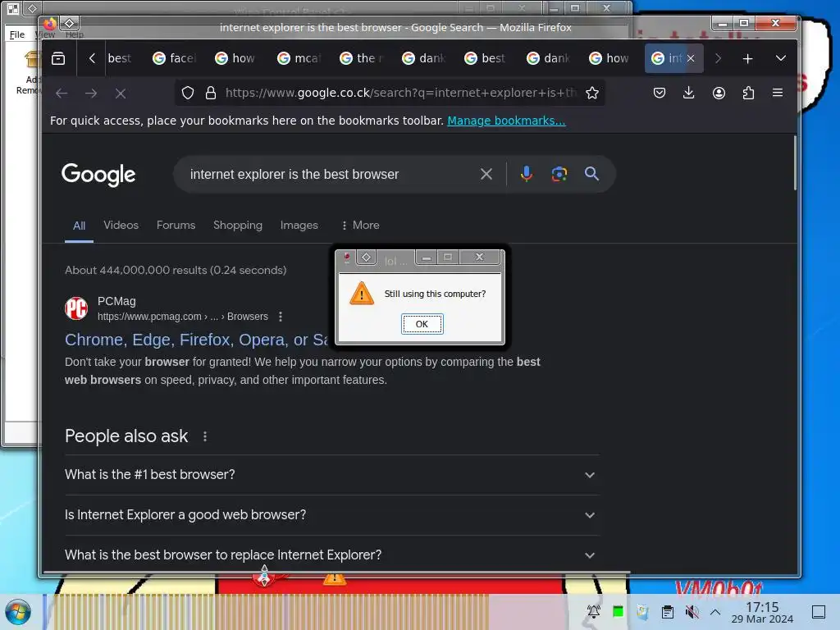840x630 pixels.
Task: Open the More search filters menu
Action: (361, 225)
